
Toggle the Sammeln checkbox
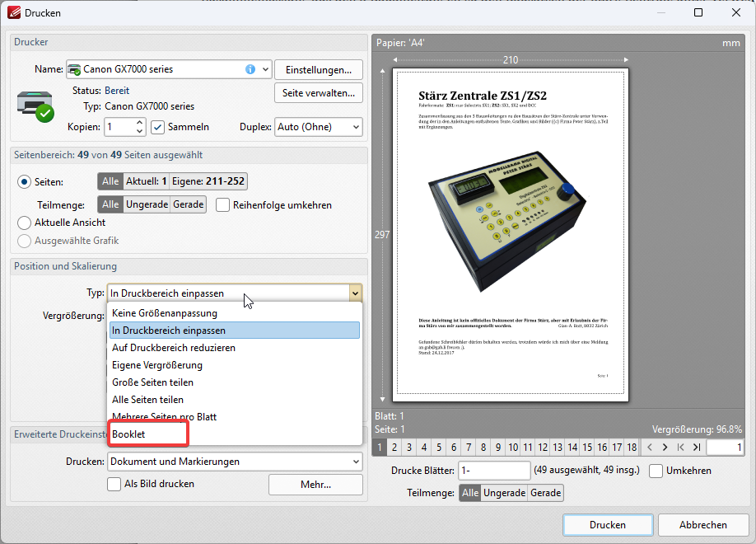point(158,127)
